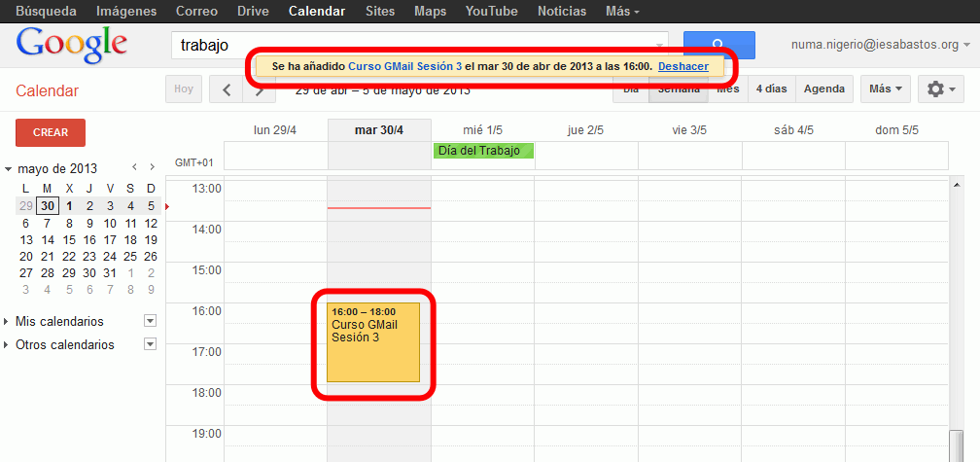Select day 15 in mini calendar
Image resolution: width=980 pixels, height=462 pixels.
[69, 239]
